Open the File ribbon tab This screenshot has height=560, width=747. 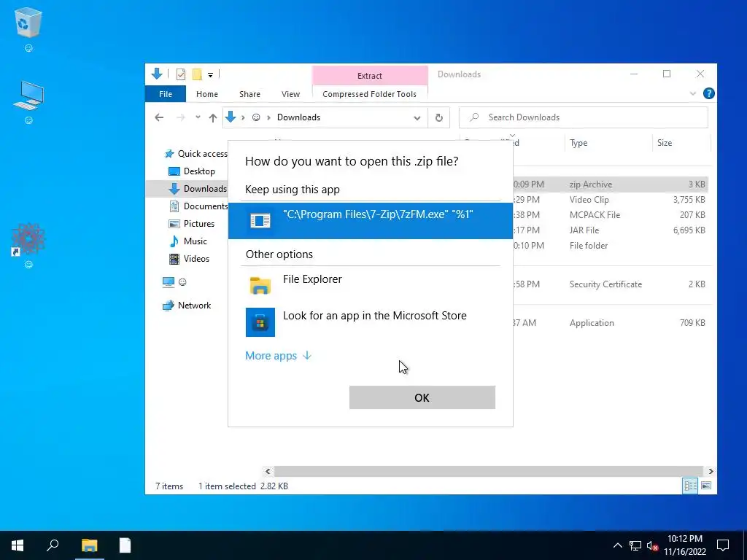click(166, 94)
